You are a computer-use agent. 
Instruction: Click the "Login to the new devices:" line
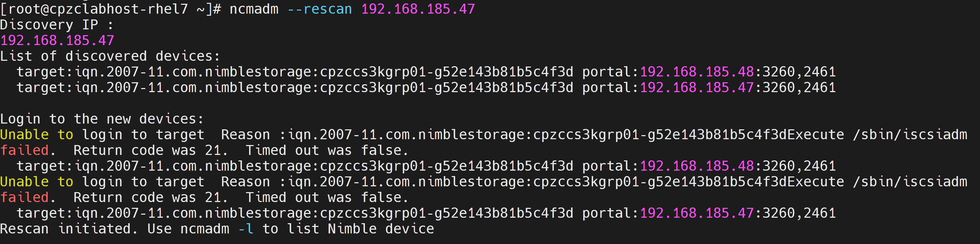pyautogui.click(x=101, y=119)
